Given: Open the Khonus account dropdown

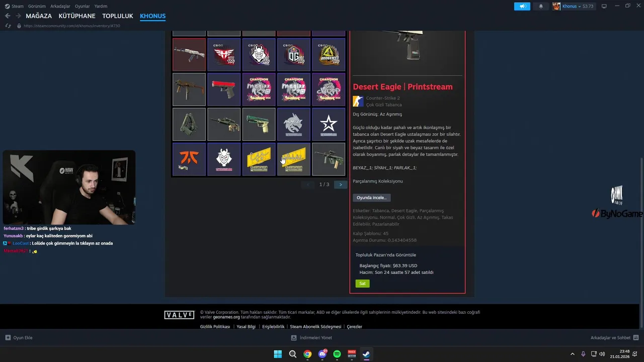Looking at the screenshot, I should click(x=578, y=6).
